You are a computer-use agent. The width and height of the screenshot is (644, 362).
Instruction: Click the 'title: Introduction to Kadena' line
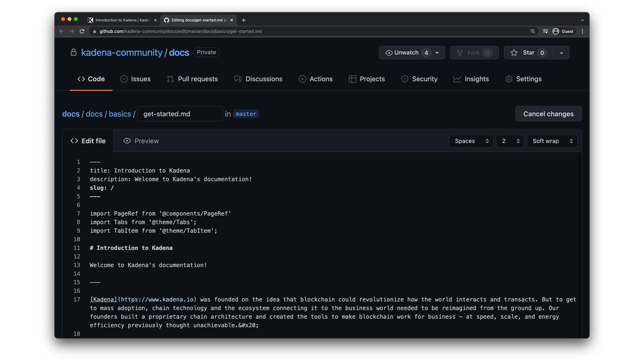140,171
